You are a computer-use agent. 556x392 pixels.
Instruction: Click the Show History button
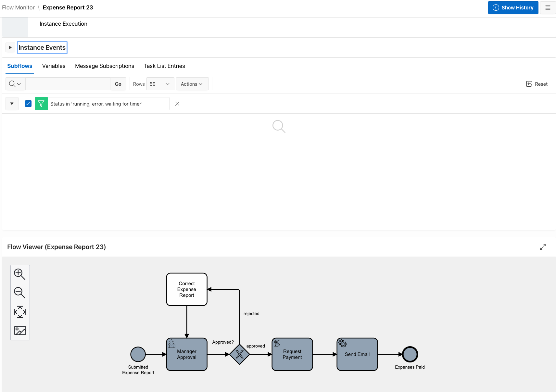tap(513, 7)
